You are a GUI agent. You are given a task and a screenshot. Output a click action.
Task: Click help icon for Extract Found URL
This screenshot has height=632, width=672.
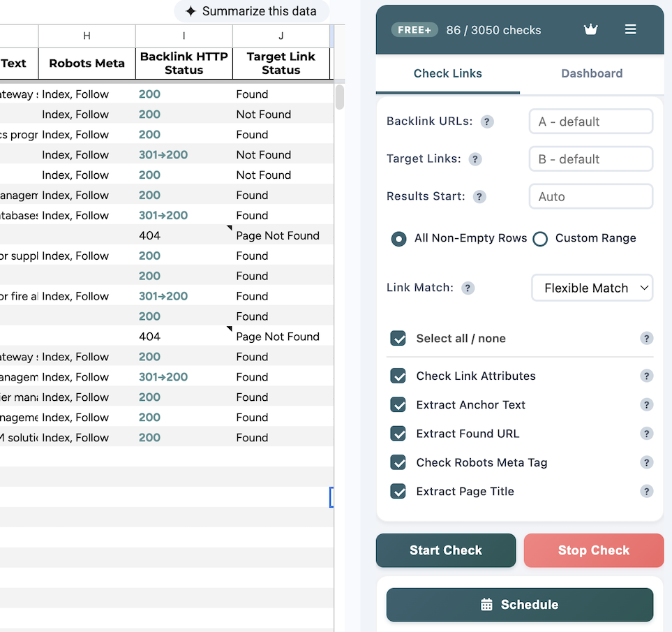point(646,434)
